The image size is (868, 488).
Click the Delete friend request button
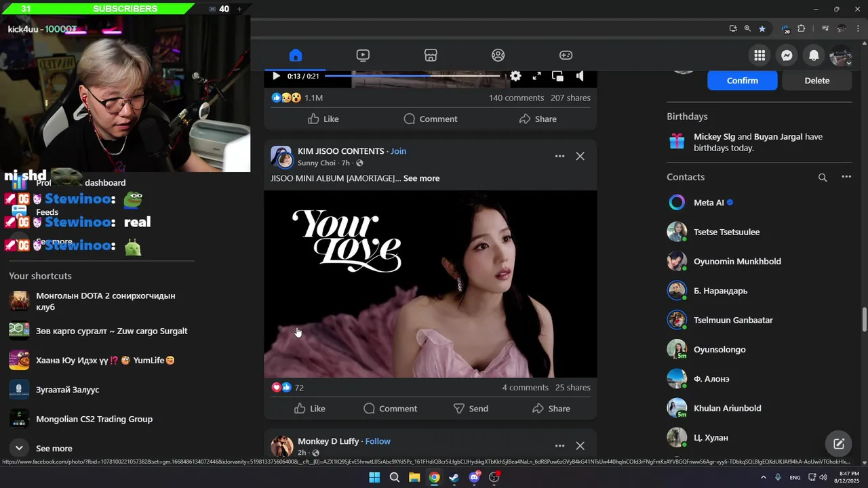click(817, 80)
